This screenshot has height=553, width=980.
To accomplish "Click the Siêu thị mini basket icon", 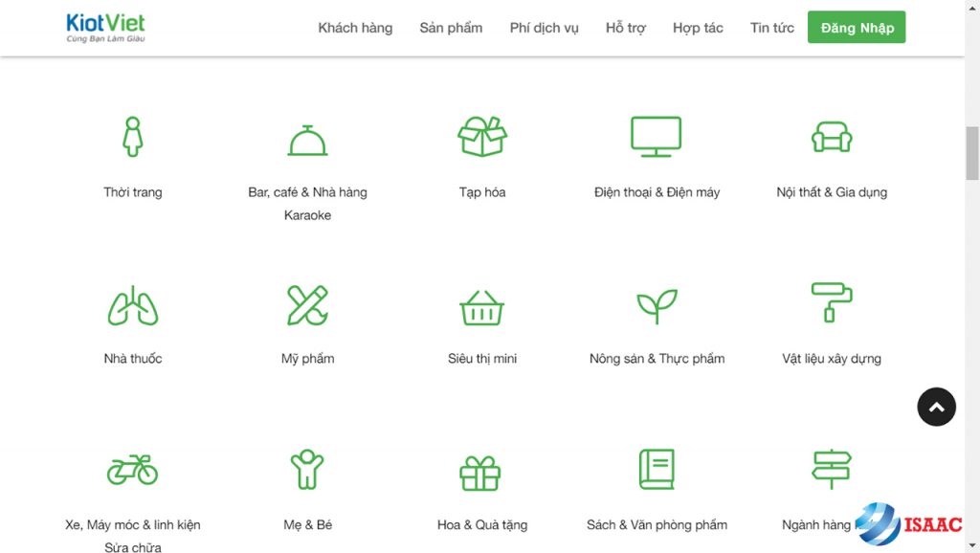I will tap(482, 307).
